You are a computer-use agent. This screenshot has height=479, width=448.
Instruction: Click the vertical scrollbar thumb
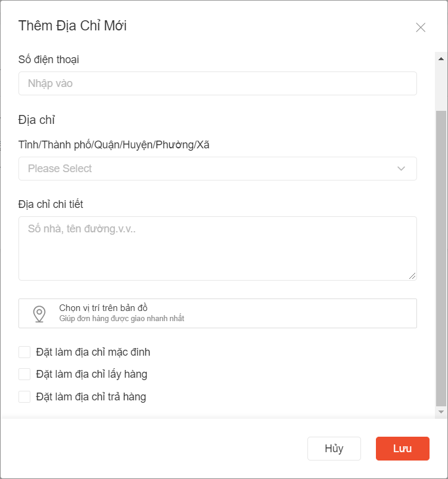441,256
